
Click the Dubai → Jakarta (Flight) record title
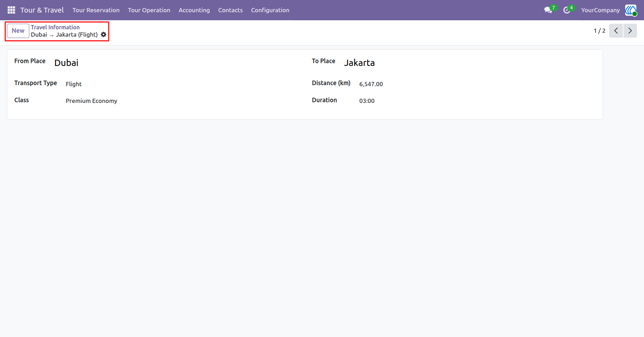(x=64, y=35)
